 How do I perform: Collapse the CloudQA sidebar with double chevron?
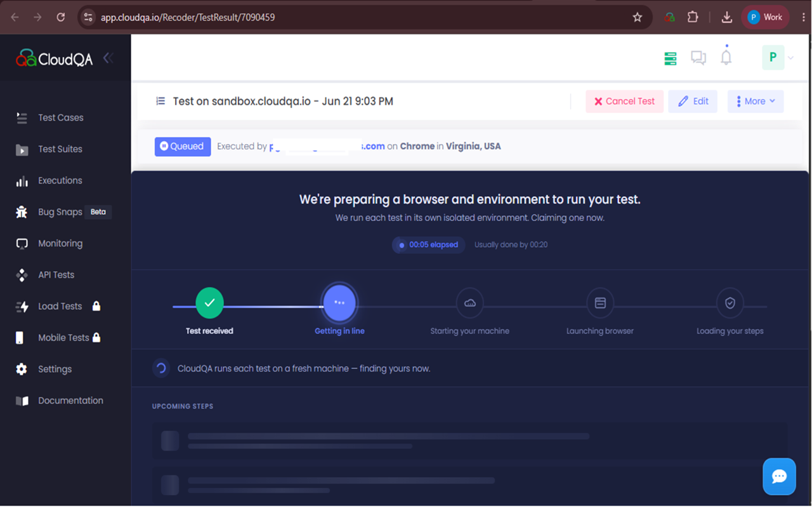pos(108,58)
